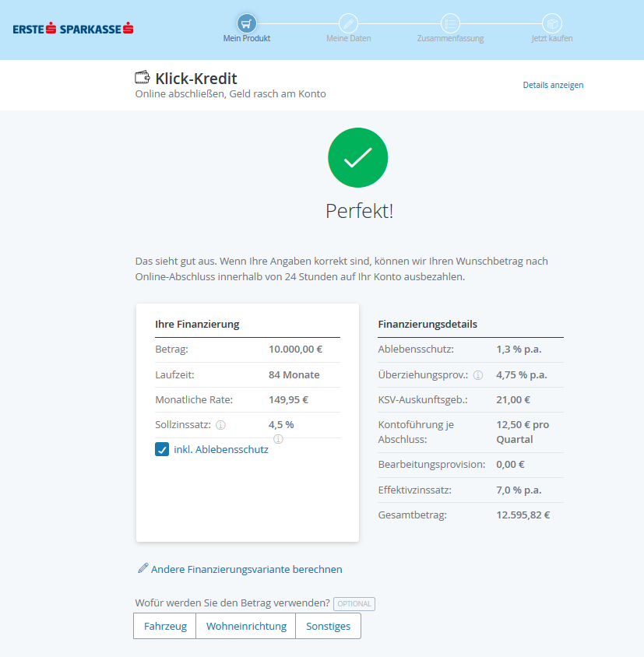Click the OPTIONAL badge
Screen dimensions: 644x657
[x=354, y=603]
